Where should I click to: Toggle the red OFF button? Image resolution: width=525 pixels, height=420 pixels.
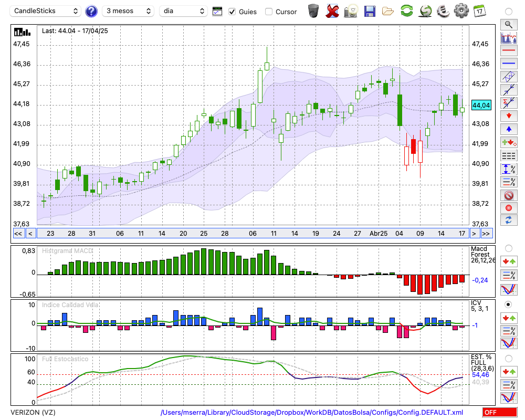tap(500, 412)
